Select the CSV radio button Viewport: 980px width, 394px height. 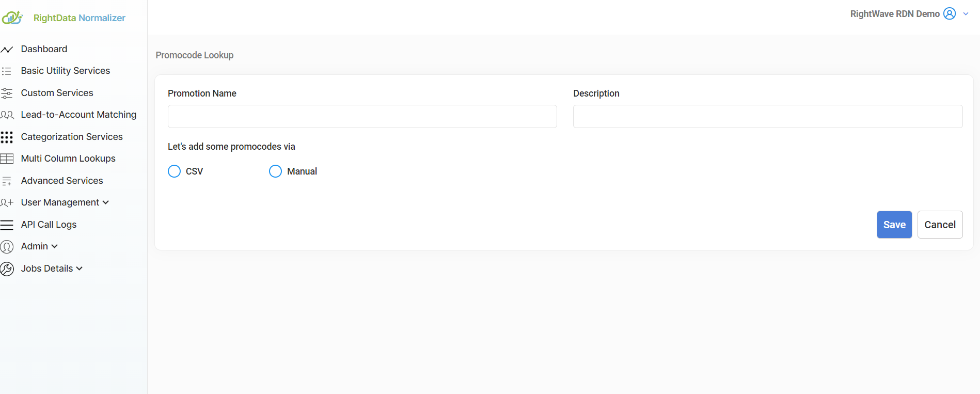175,171
